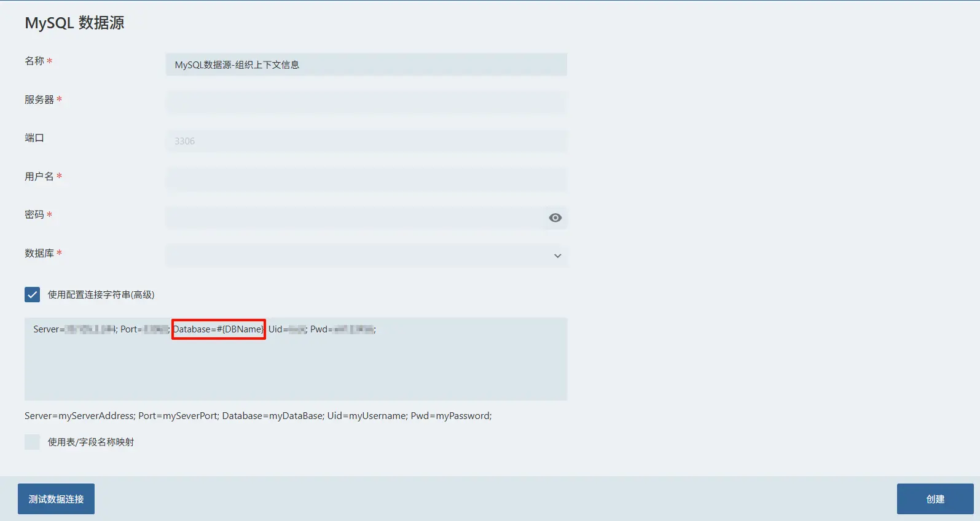Focus the 端口 field showing 3306
This screenshot has height=521, width=980.
click(x=366, y=141)
